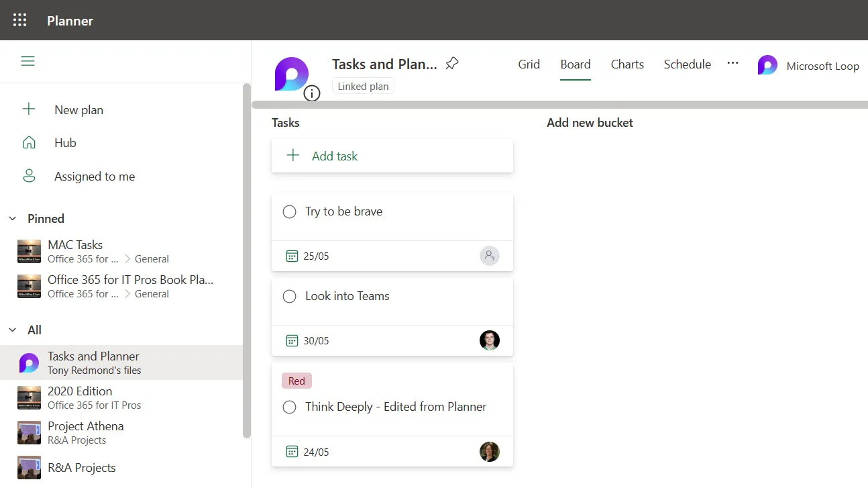Open the more options ellipsis menu
Viewport: 868px width, 488px height.
coord(733,63)
